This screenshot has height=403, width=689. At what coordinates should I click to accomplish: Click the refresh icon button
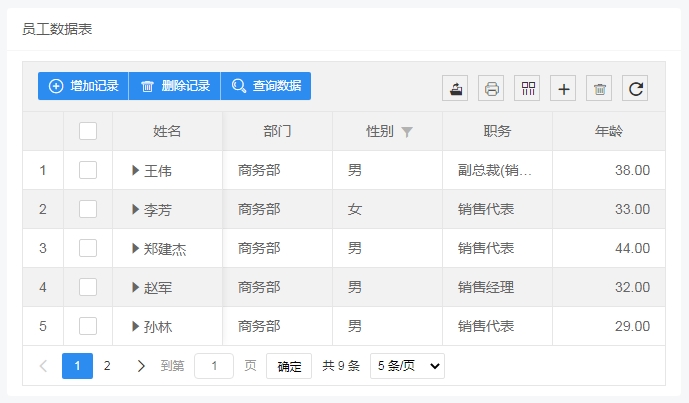coord(635,88)
